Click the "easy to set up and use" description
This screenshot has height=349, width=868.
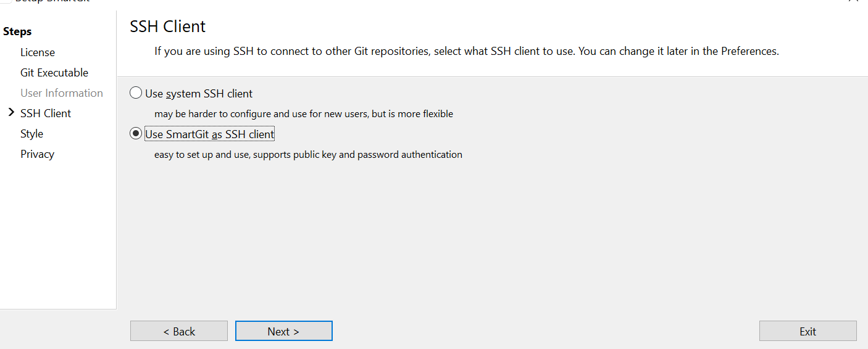(x=308, y=155)
